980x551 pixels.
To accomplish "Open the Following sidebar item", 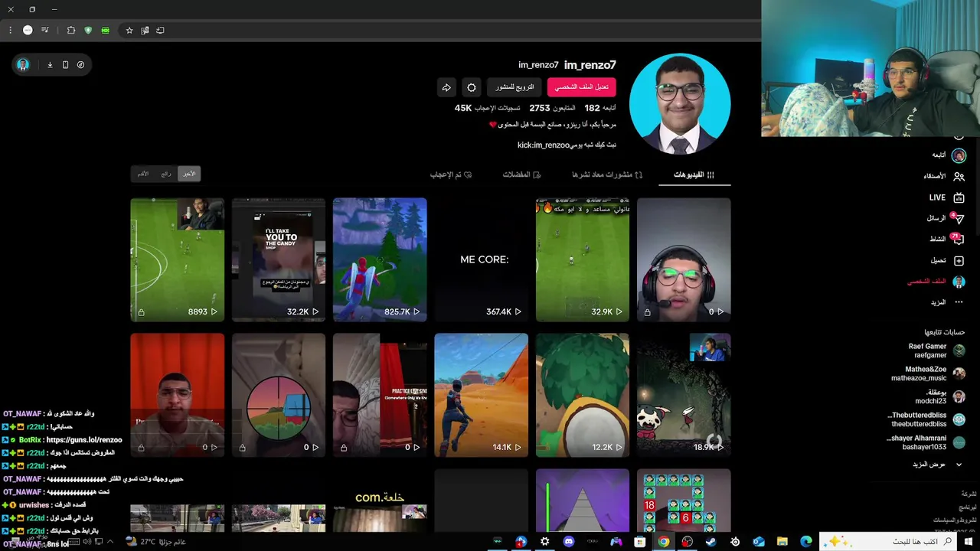I will click(x=948, y=155).
